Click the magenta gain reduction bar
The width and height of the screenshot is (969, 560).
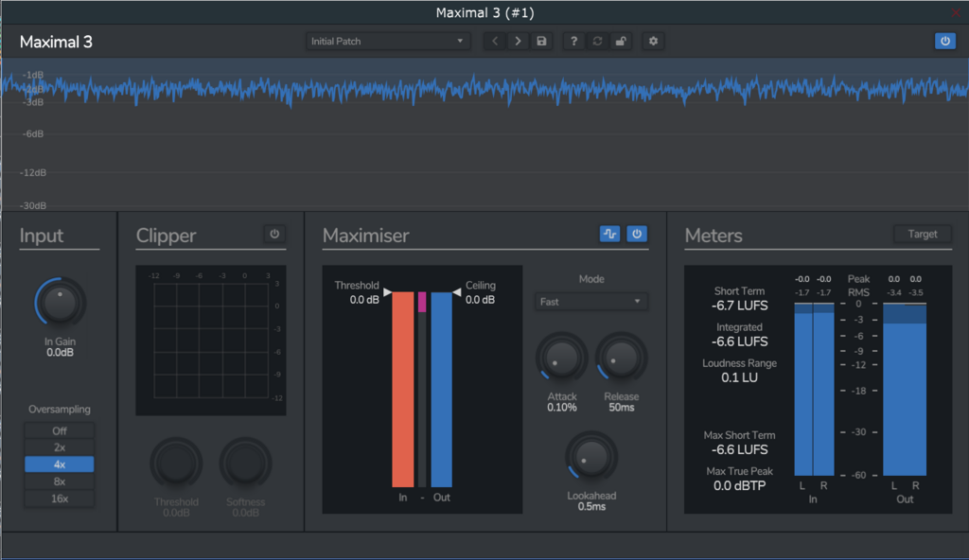pos(422,302)
